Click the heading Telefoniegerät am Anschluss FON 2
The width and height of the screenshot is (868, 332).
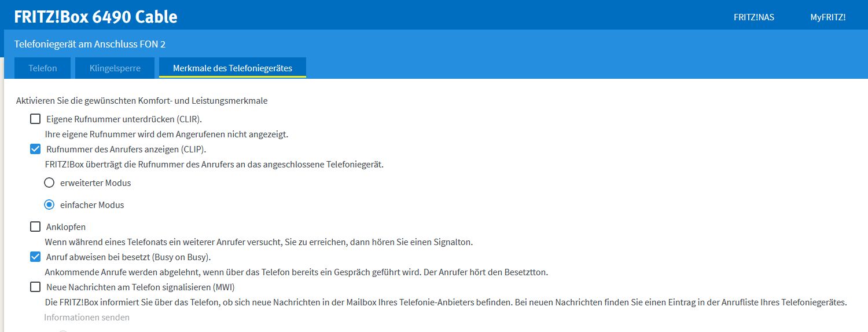(90, 44)
